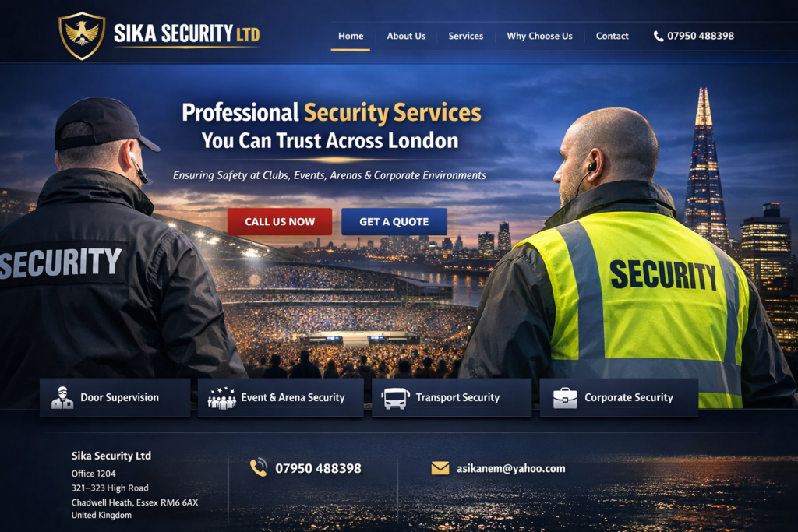
Task: Open the Corporate Security service card
Action: coord(619,398)
